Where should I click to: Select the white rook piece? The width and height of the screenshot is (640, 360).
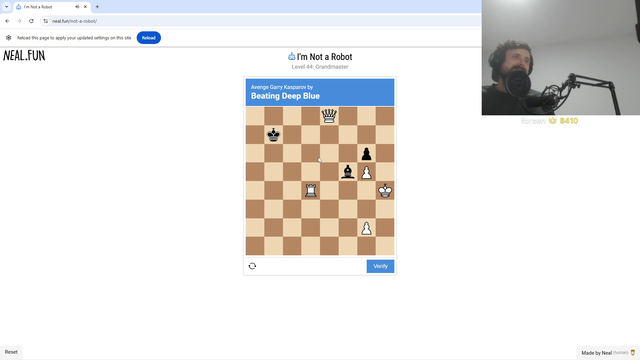tap(311, 191)
